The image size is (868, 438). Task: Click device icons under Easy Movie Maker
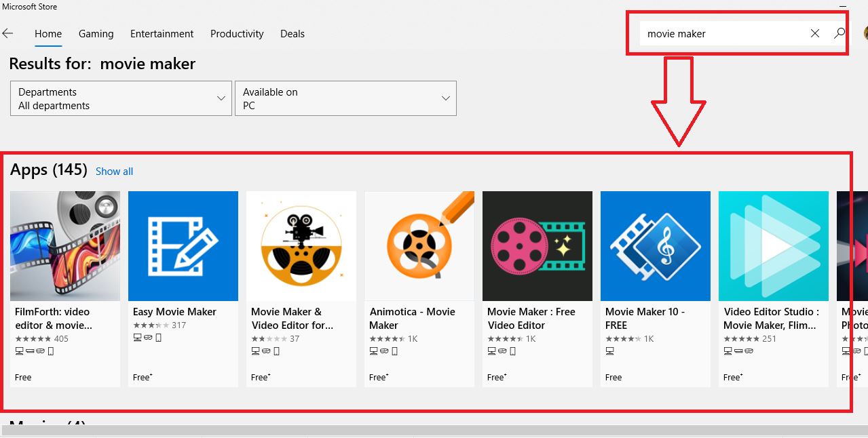[147, 338]
